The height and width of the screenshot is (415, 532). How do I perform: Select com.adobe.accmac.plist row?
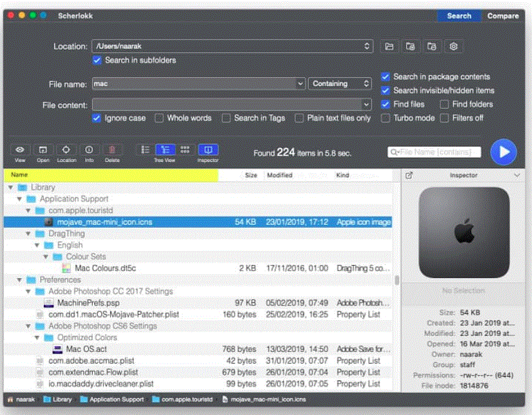point(198,360)
